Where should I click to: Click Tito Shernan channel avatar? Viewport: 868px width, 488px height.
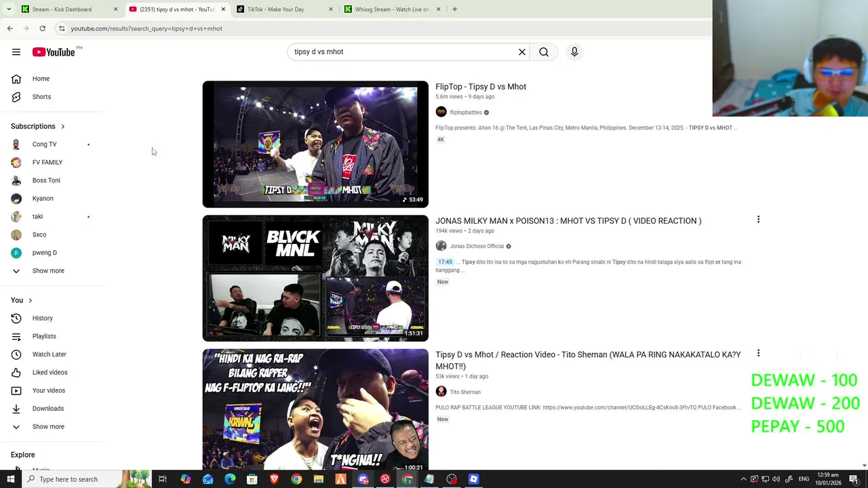pyautogui.click(x=441, y=392)
